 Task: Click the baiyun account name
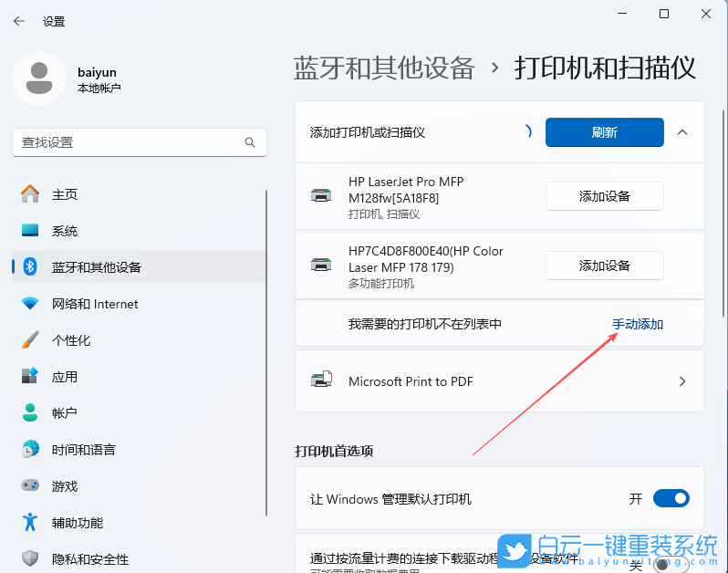(97, 72)
